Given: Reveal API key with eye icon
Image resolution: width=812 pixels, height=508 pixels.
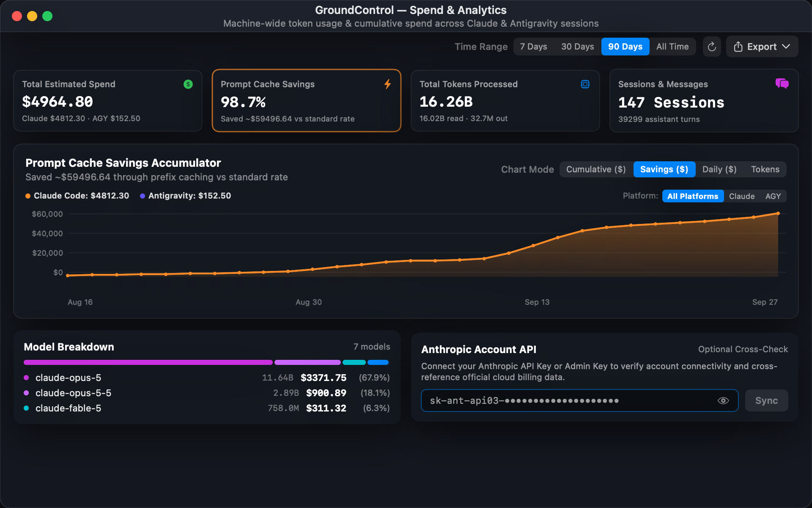Looking at the screenshot, I should click(723, 400).
